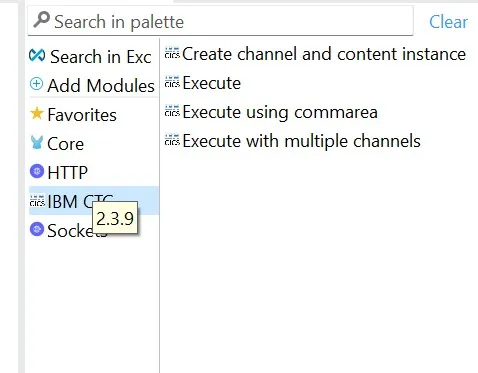Select the Sockets category
Viewport: 478px width, 373px height.
coord(77,231)
